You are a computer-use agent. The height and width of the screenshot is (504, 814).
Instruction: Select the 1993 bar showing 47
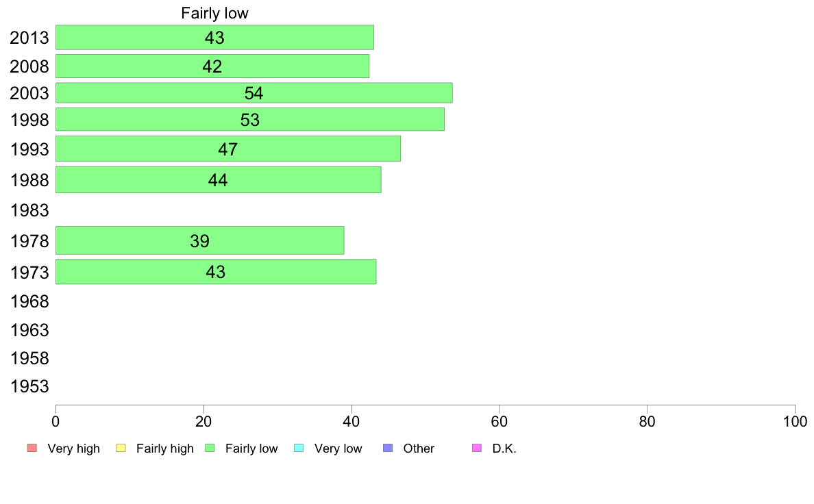(x=228, y=149)
